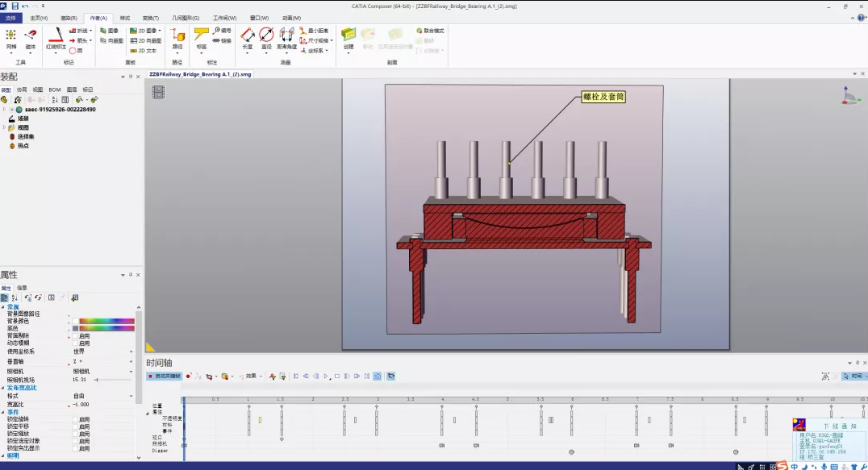Select the 标签 label annotation tool
The height and width of the screenshot is (470, 868).
202,40
